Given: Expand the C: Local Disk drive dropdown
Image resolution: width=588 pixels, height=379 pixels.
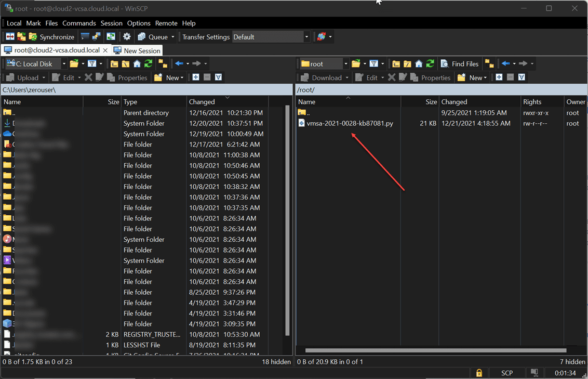Looking at the screenshot, I should coord(64,64).
